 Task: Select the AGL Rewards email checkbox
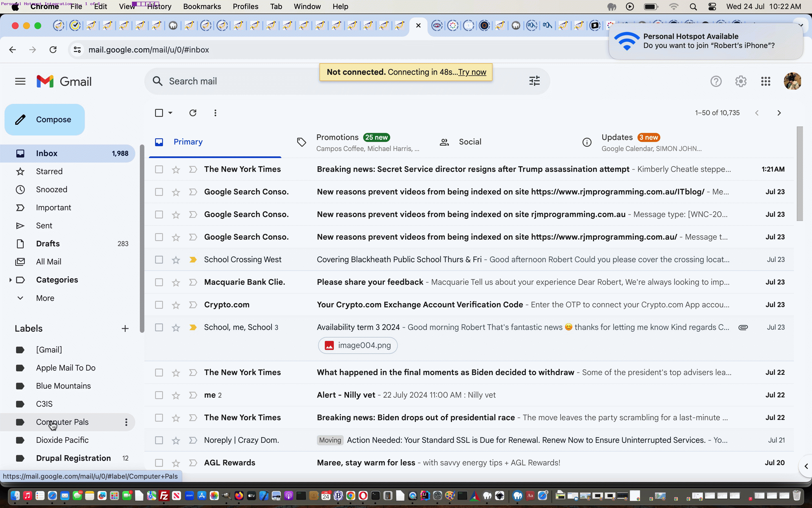pyautogui.click(x=159, y=463)
